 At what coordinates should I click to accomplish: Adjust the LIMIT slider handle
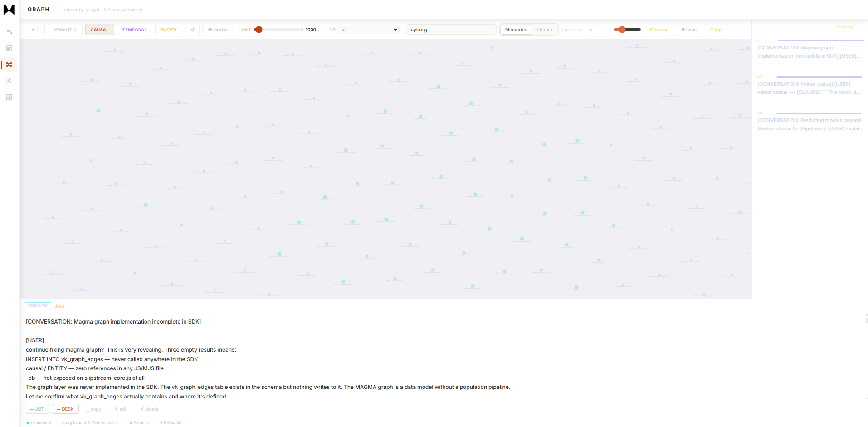coord(258,29)
